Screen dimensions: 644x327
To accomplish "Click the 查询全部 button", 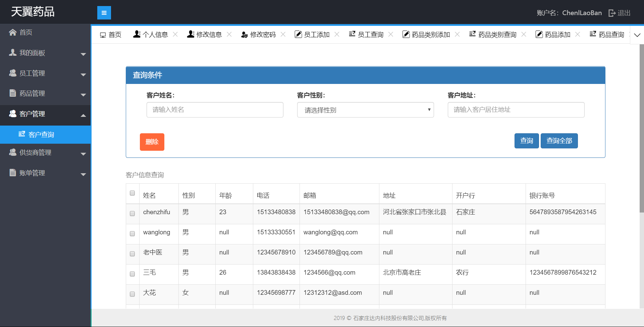I will pyautogui.click(x=559, y=141).
